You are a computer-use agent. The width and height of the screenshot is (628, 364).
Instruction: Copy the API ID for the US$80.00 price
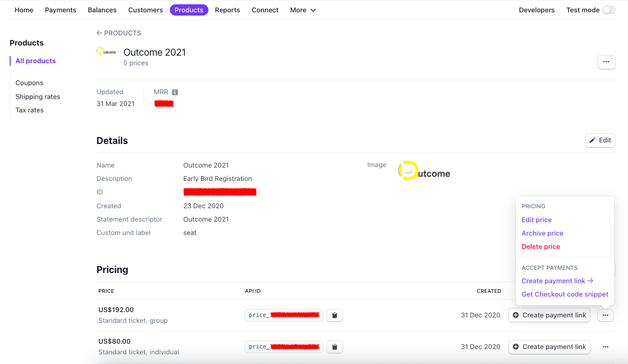point(334,347)
